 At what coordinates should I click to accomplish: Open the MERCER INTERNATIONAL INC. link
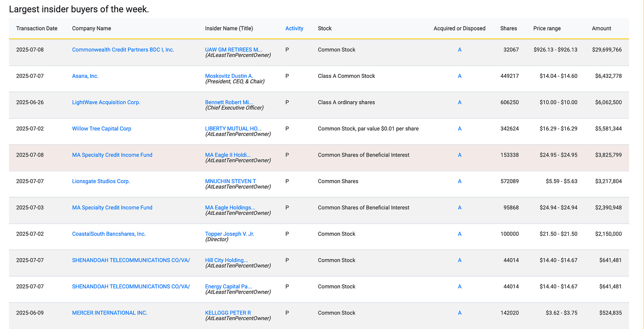110,313
